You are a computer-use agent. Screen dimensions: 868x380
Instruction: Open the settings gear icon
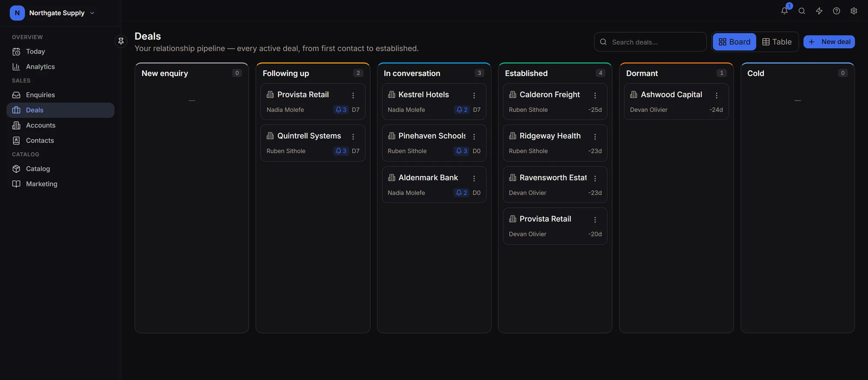click(x=854, y=11)
